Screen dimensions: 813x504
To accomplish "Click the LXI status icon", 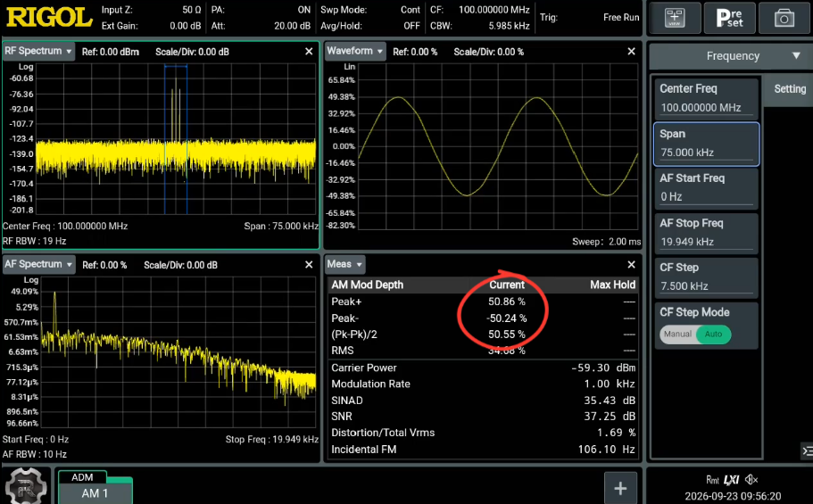I will click(731, 480).
